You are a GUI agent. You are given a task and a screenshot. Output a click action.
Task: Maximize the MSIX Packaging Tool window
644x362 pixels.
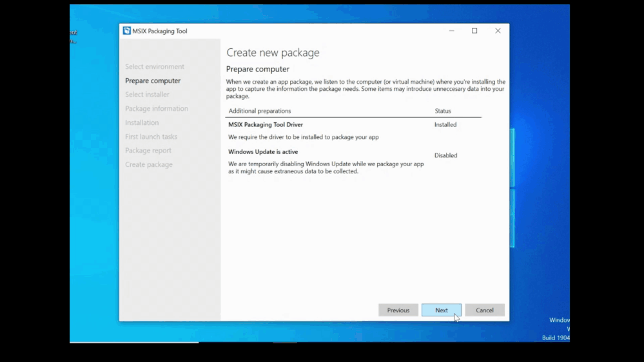click(x=474, y=31)
